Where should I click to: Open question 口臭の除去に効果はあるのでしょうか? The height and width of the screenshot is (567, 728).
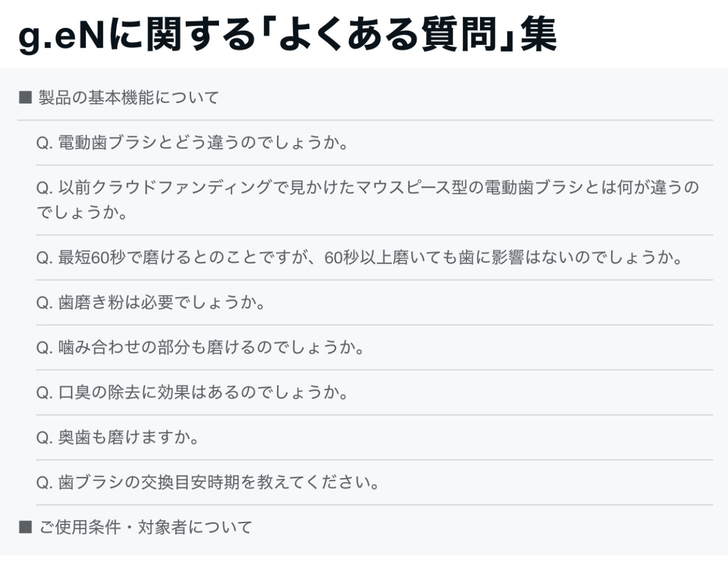click(x=204, y=392)
